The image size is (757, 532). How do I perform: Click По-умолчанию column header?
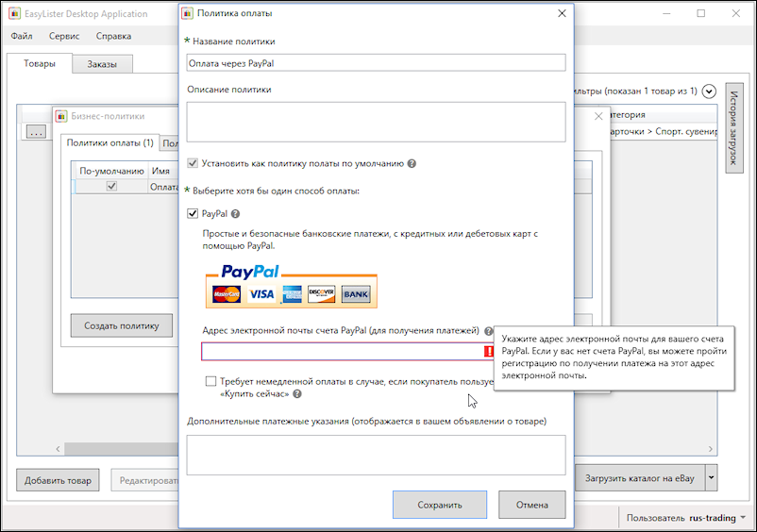[111, 172]
